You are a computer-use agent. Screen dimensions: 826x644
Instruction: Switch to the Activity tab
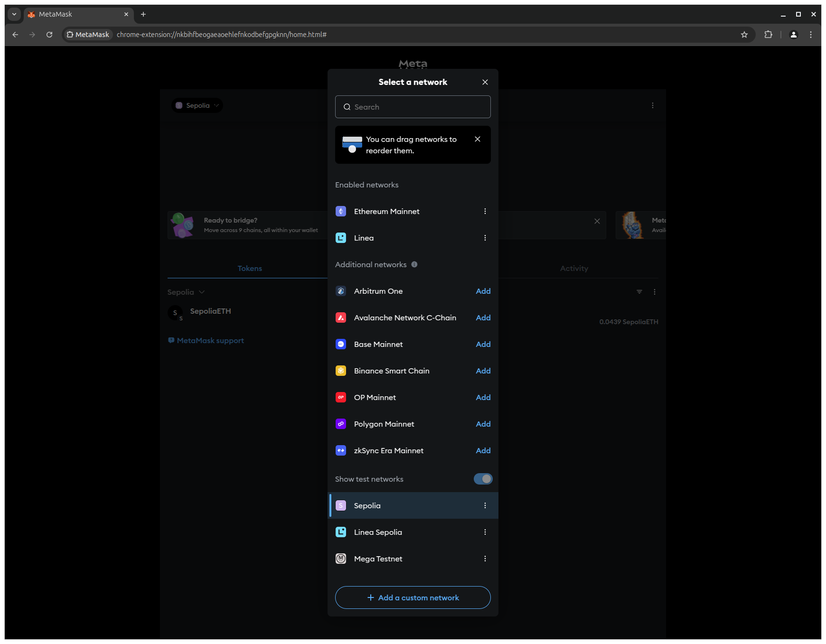click(x=574, y=268)
